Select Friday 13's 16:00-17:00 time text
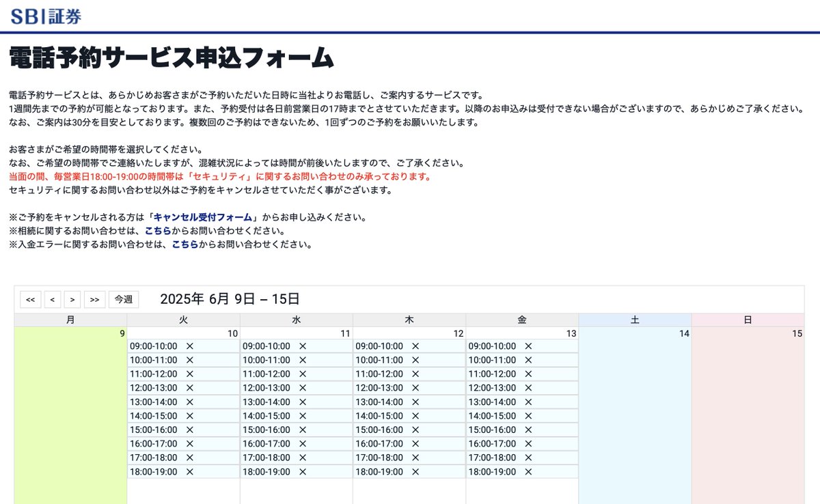 coord(492,444)
